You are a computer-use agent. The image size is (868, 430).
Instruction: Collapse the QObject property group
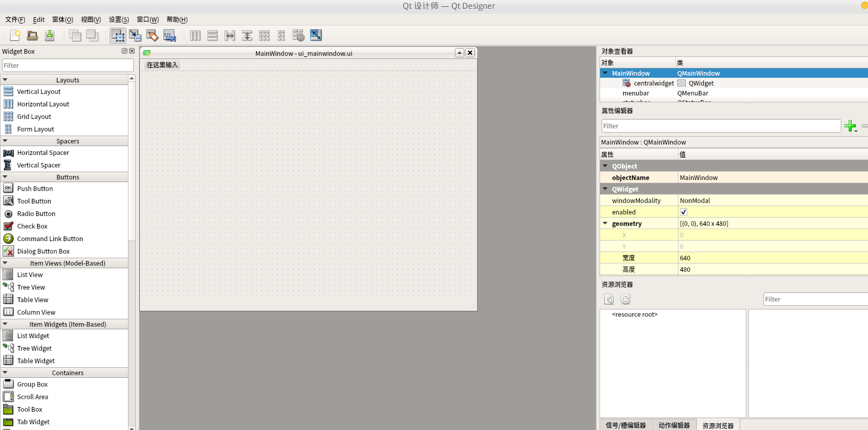605,166
